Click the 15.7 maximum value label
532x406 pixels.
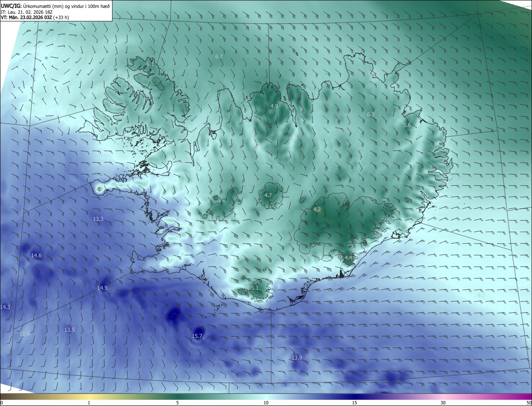197,336
